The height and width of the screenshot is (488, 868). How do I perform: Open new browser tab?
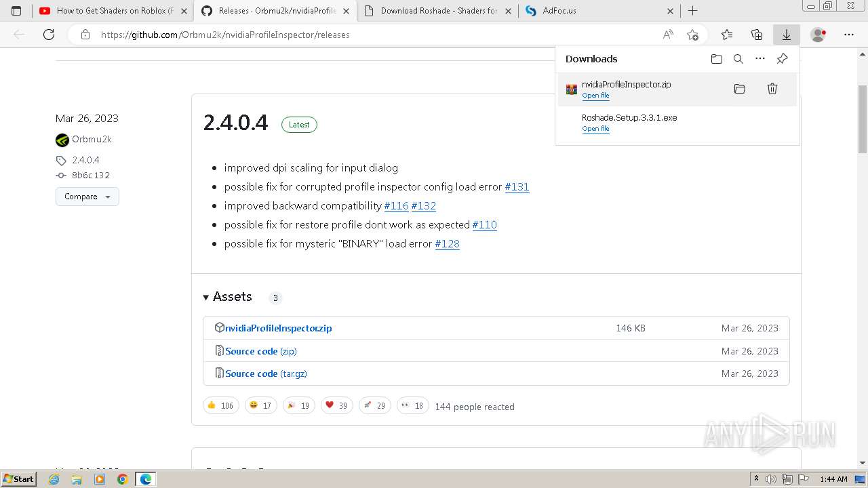coord(692,11)
